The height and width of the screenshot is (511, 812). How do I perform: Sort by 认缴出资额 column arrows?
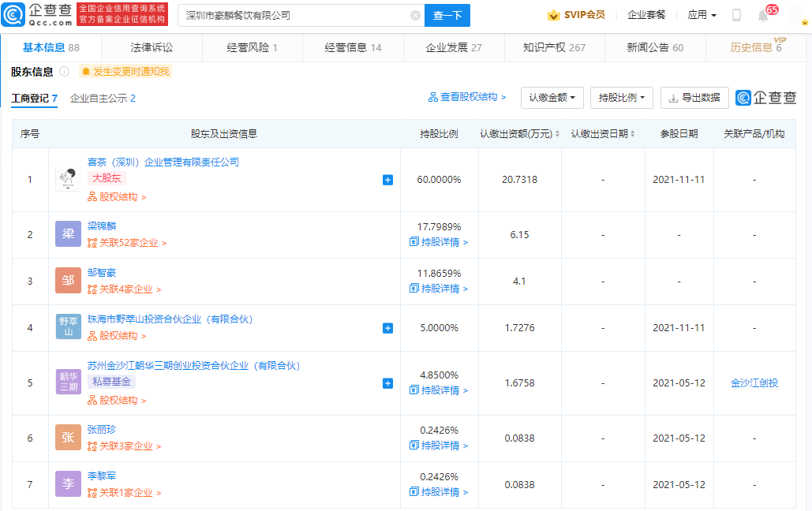tap(557, 134)
